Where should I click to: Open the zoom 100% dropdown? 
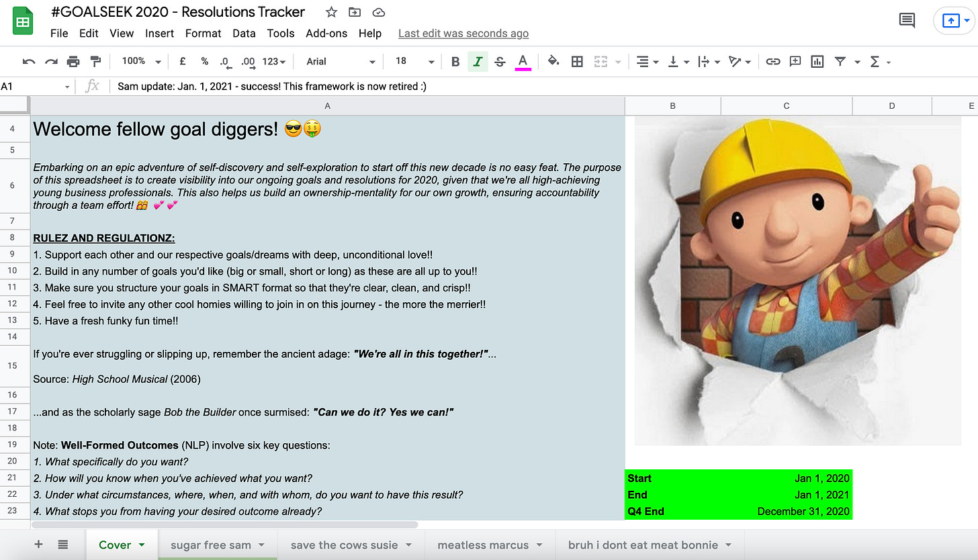coord(141,62)
